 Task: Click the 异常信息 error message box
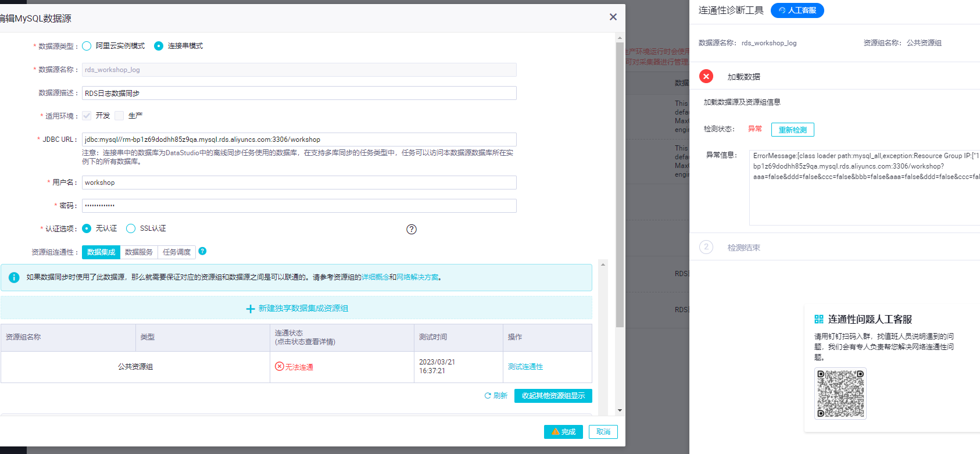pyautogui.click(x=864, y=187)
